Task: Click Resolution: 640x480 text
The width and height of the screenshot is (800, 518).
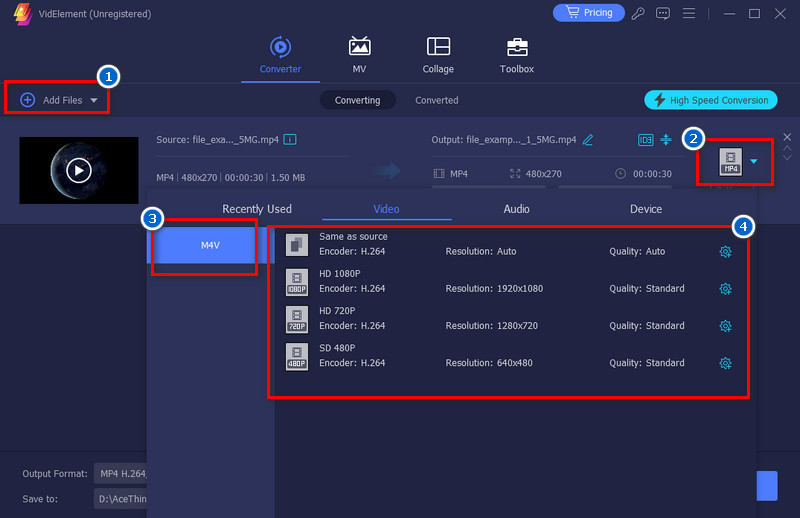Action: 489,363
